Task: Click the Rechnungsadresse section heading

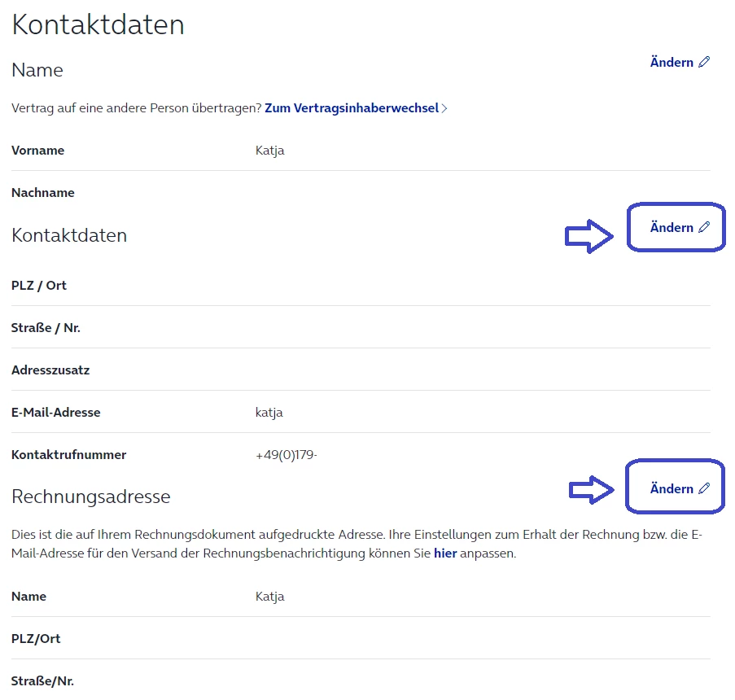Action: 91,496
